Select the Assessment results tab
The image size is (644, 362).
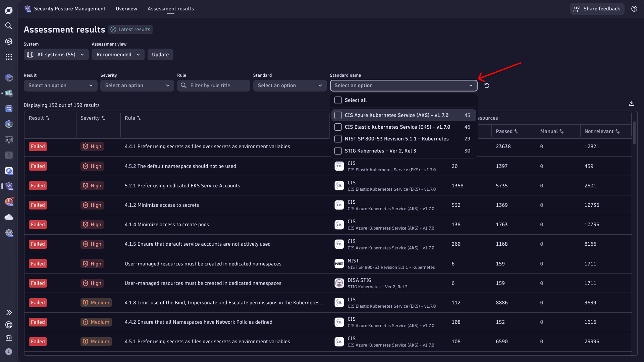tap(170, 9)
